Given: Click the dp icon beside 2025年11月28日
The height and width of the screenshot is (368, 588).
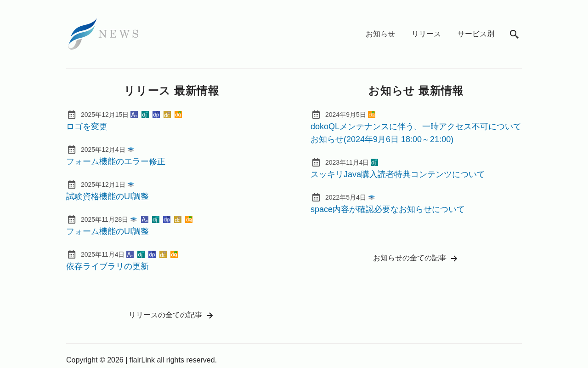Looking at the screenshot, I should click(167, 219).
